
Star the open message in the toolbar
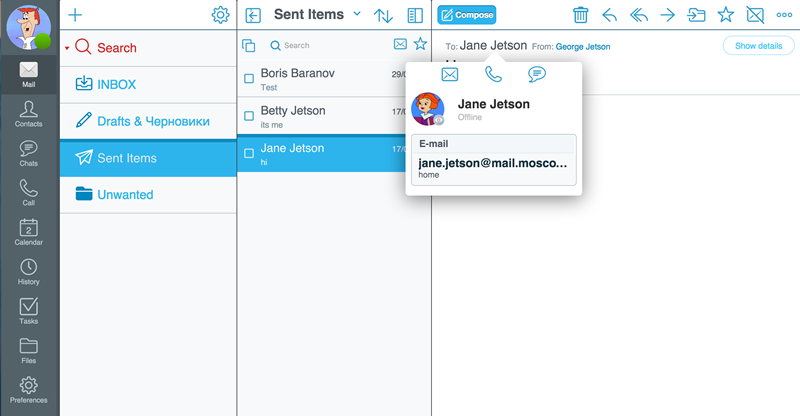coord(726,15)
